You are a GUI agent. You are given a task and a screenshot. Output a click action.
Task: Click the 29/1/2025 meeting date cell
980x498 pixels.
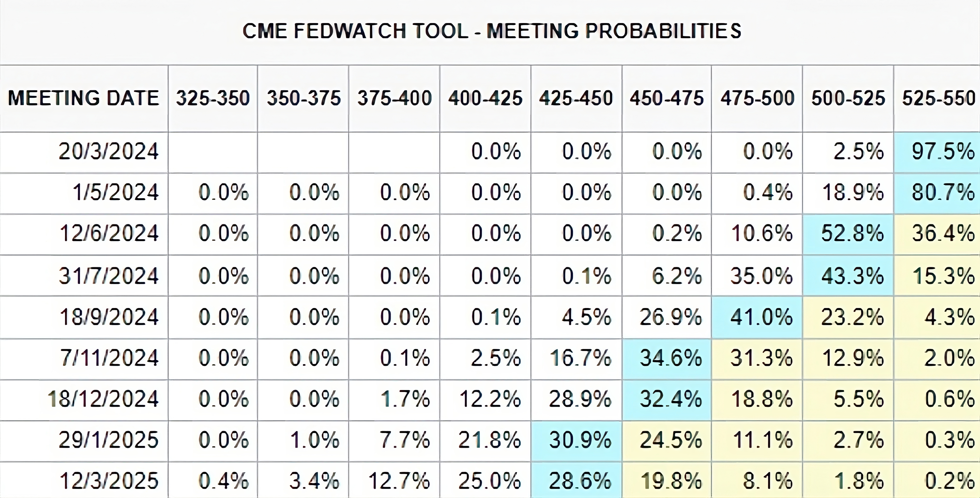109,440
